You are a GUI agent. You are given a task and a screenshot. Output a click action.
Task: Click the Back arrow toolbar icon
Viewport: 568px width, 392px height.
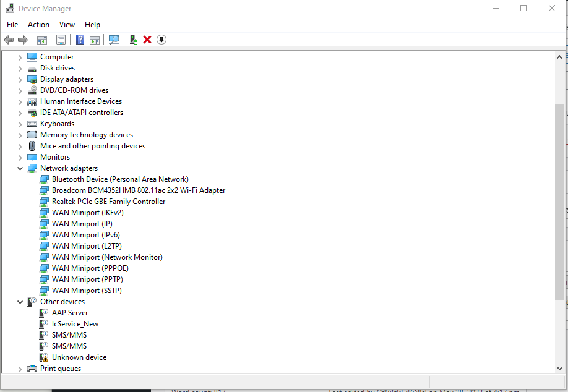click(9, 40)
